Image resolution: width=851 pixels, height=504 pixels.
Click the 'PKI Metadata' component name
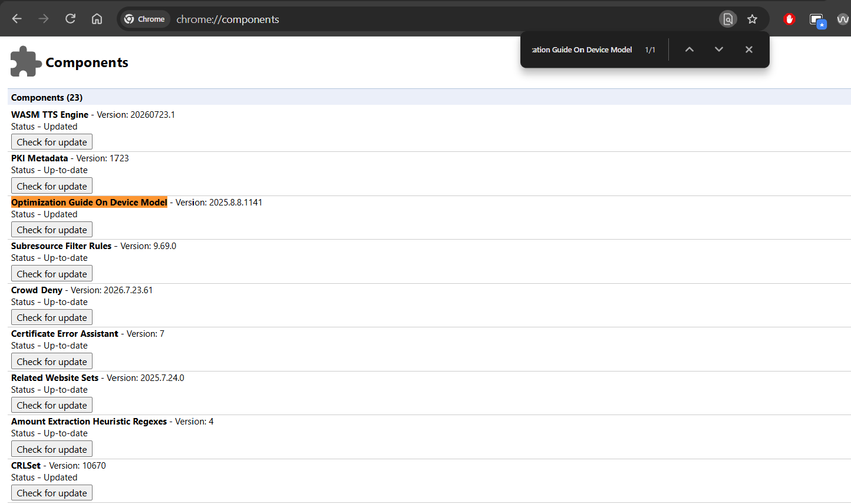(39, 158)
